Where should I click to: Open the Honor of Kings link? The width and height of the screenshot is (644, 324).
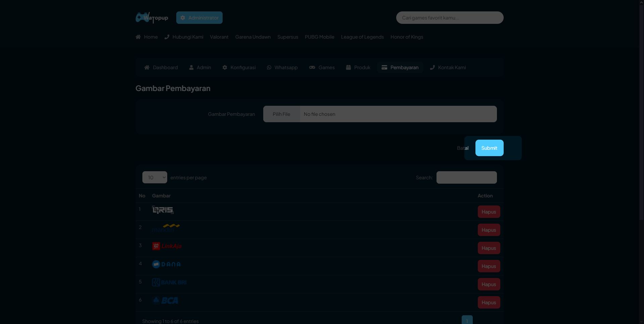coord(407,37)
